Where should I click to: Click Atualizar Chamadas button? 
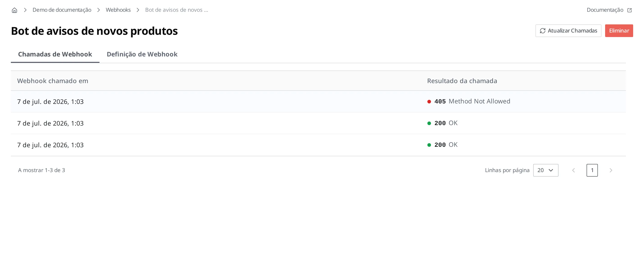[568, 31]
